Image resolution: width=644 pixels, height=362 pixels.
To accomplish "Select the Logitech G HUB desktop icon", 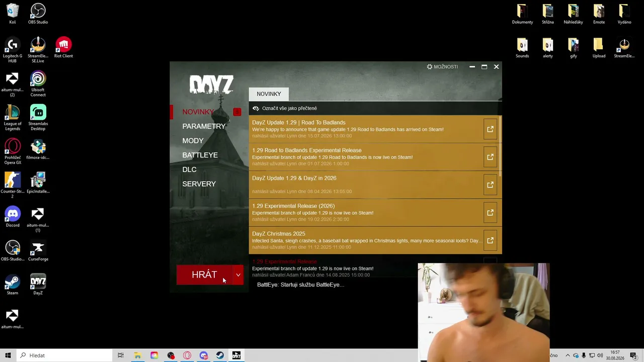I will tap(13, 50).
